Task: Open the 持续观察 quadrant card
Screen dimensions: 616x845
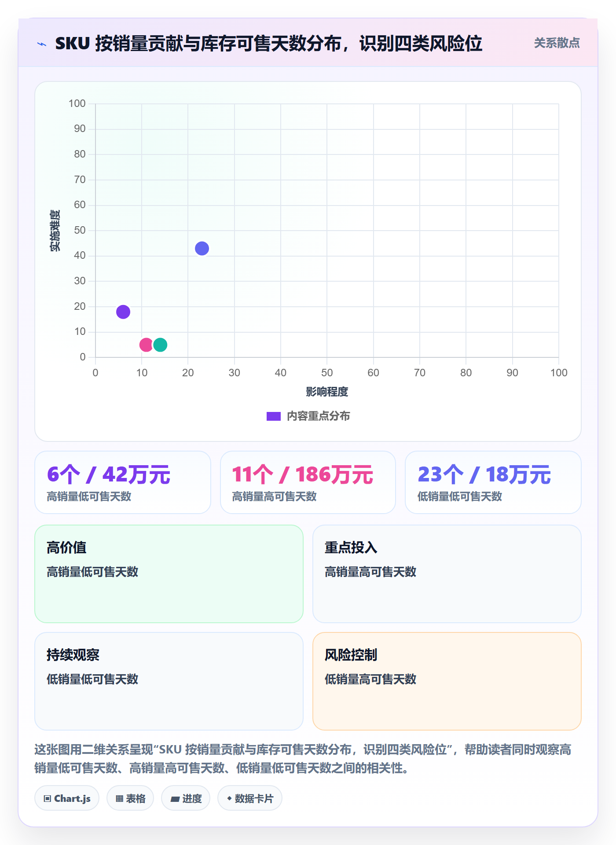Action: [169, 681]
